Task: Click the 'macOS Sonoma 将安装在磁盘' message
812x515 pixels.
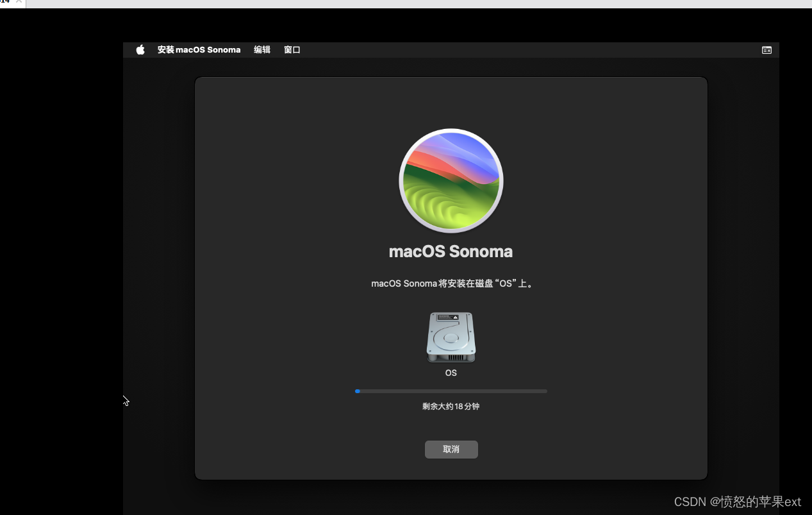Action: click(x=452, y=283)
